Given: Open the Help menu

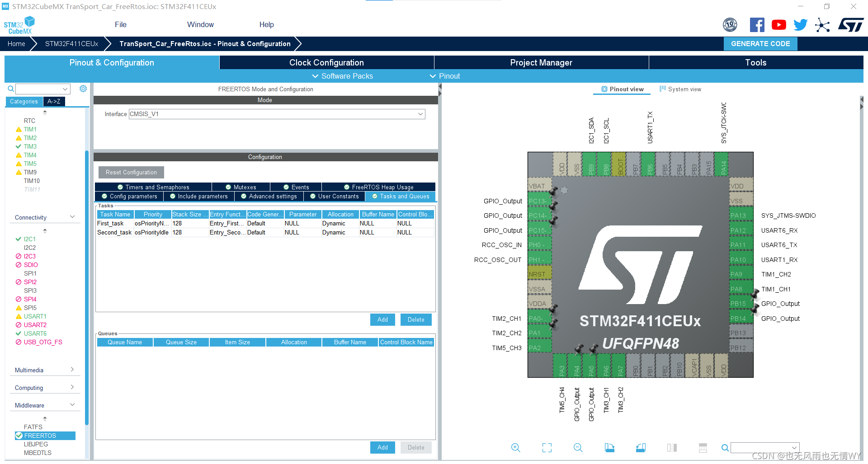Looking at the screenshot, I should click(266, 24).
